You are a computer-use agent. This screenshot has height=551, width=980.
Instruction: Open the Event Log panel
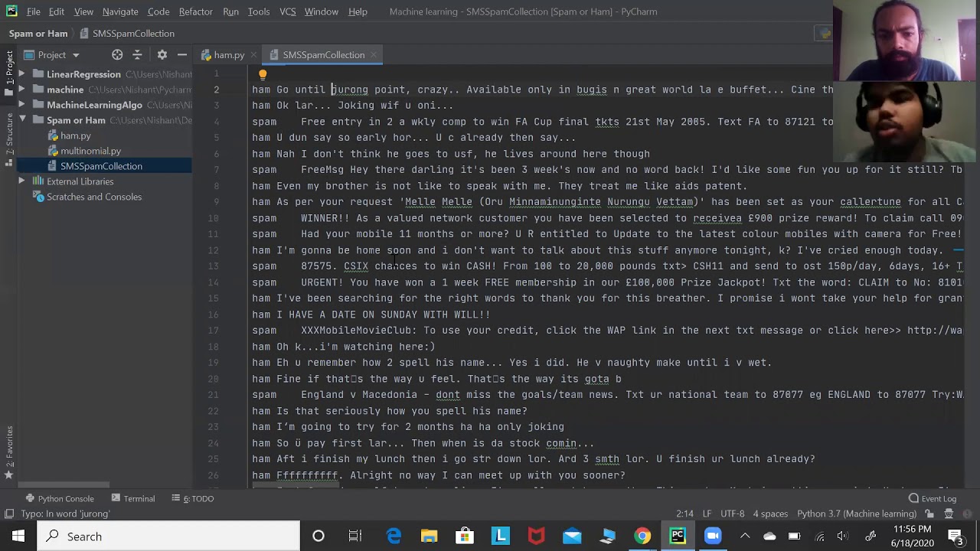pos(933,498)
